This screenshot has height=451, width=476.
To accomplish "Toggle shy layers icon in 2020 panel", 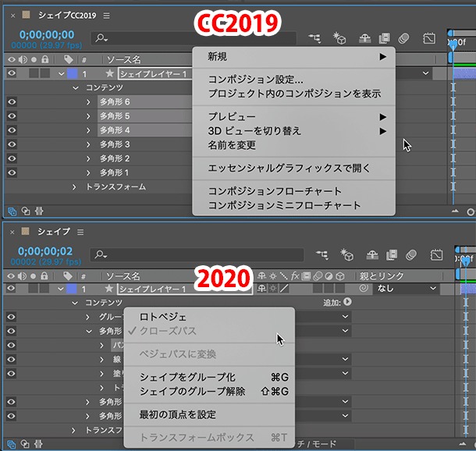I will 372,255.
